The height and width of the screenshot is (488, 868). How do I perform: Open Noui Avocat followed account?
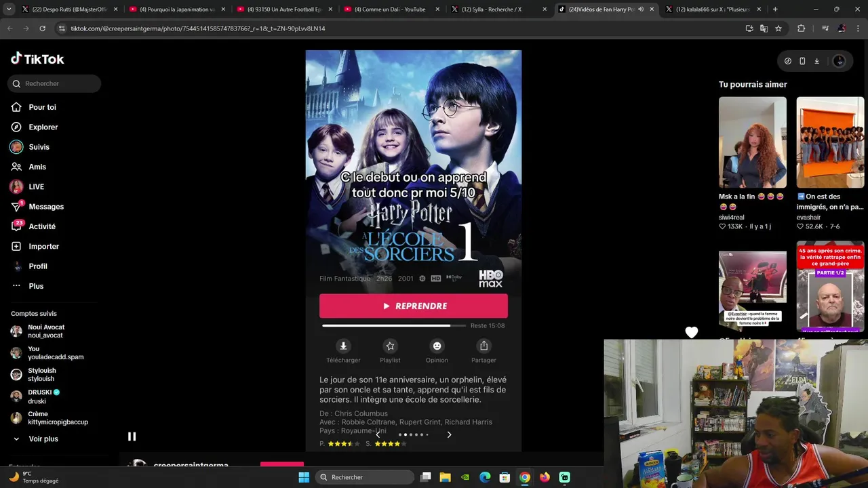click(x=46, y=331)
